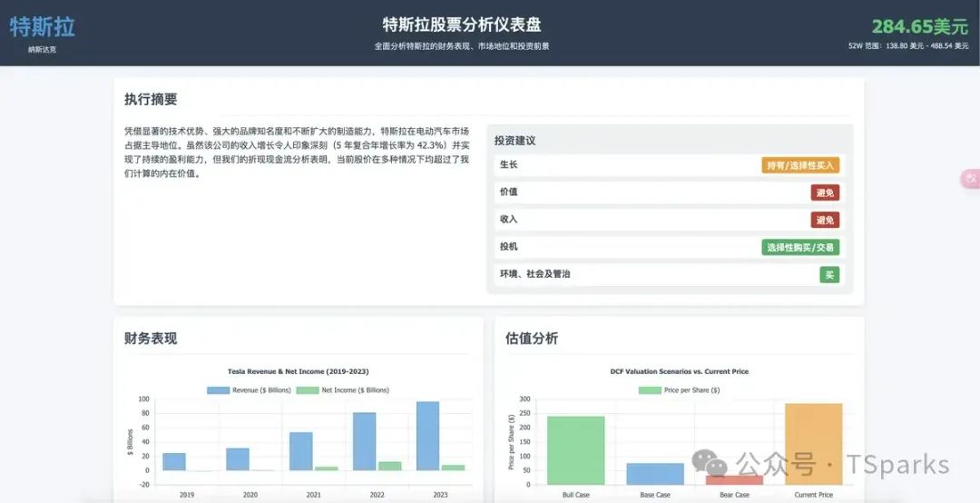The width and height of the screenshot is (980, 503).
Task: Click the blue Base Case bar
Action: (x=655, y=474)
